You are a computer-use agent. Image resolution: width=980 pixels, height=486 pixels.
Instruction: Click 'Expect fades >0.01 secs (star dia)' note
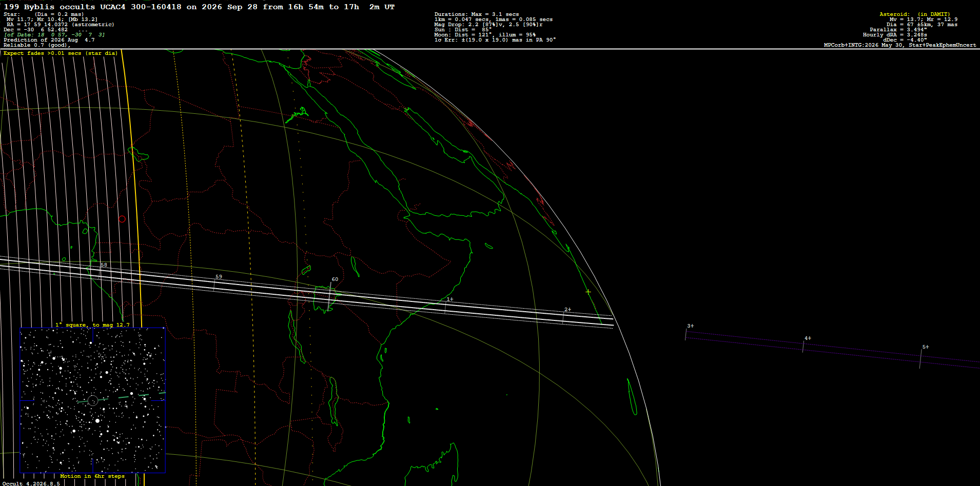coord(61,53)
